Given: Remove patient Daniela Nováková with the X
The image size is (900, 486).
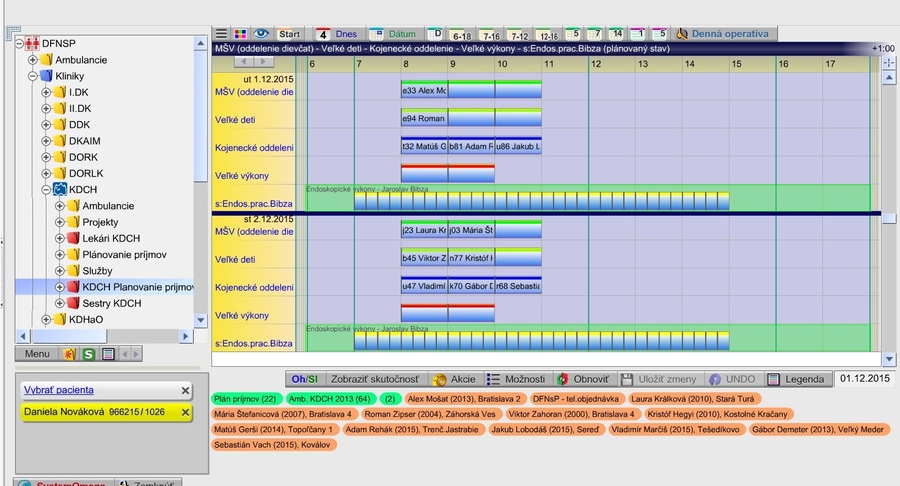Looking at the screenshot, I should pyautogui.click(x=185, y=412).
